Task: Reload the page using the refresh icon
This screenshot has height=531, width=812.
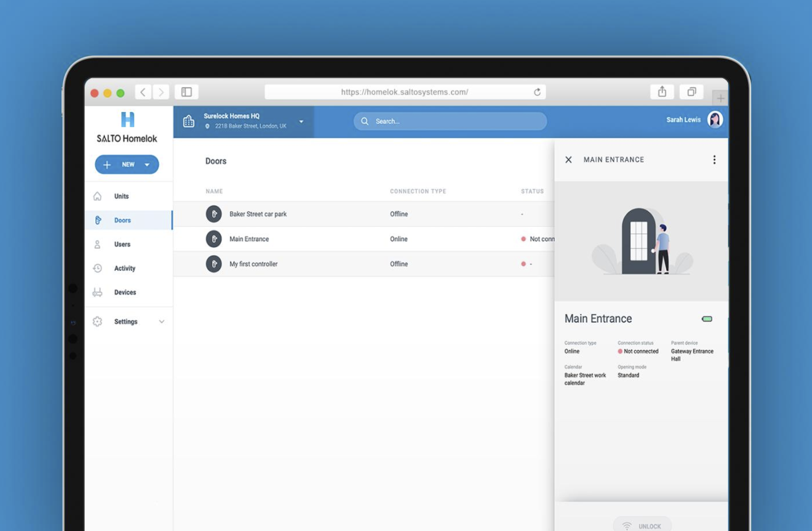Action: point(537,92)
